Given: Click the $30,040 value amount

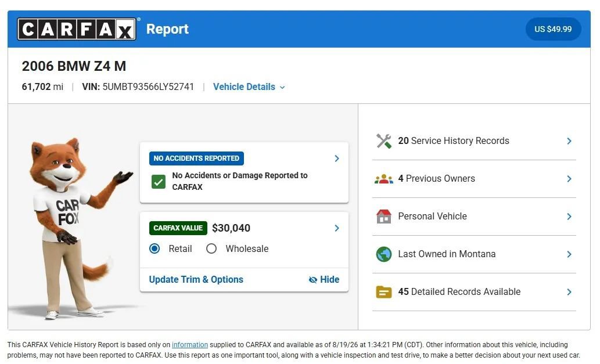Looking at the screenshot, I should click(x=231, y=228).
